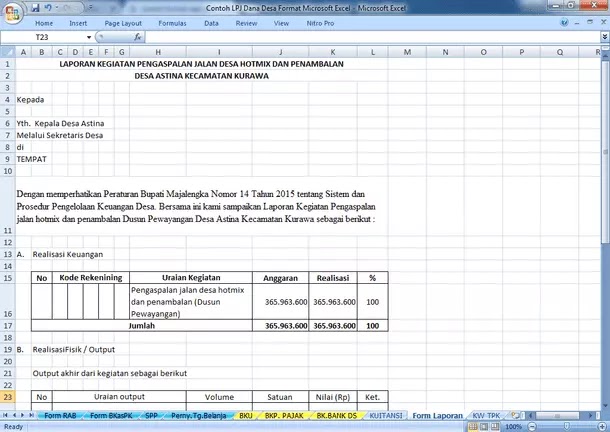Click the horizontal scrollbar thumb
610x432 pixels.
coord(557,416)
